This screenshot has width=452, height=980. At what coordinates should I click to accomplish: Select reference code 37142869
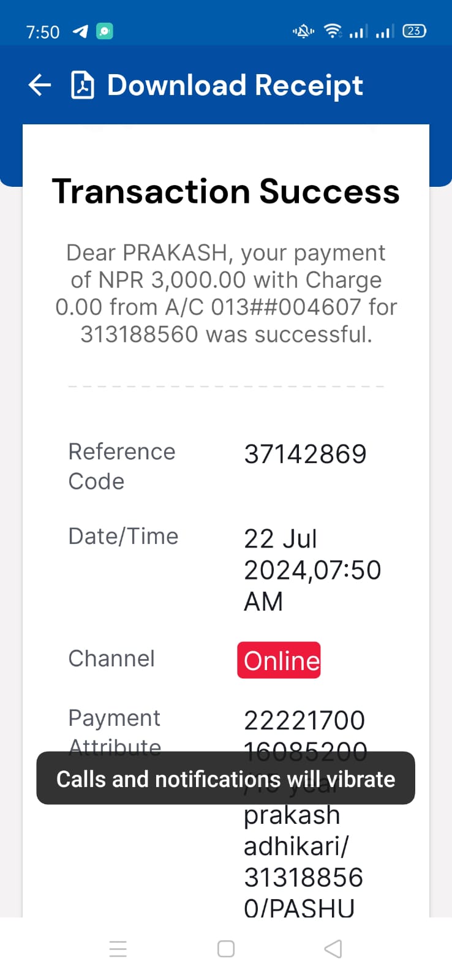pyautogui.click(x=305, y=454)
